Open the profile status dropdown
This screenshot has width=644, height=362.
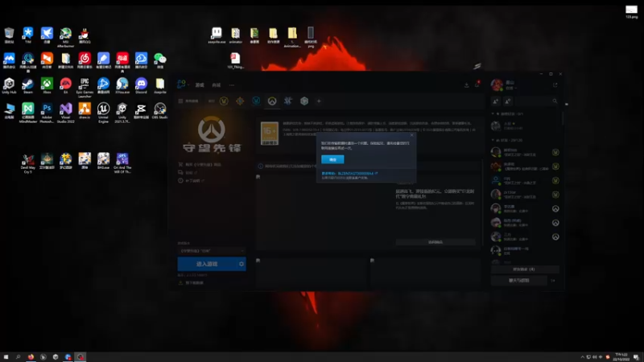pyautogui.click(x=511, y=88)
